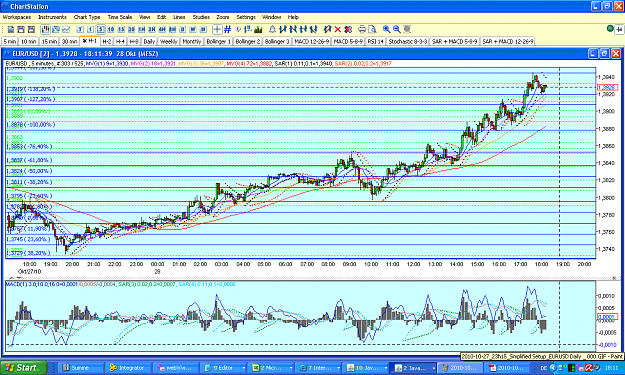Switch to the Weekly workspace tab
Screen dimensions: 625x375
point(169,41)
